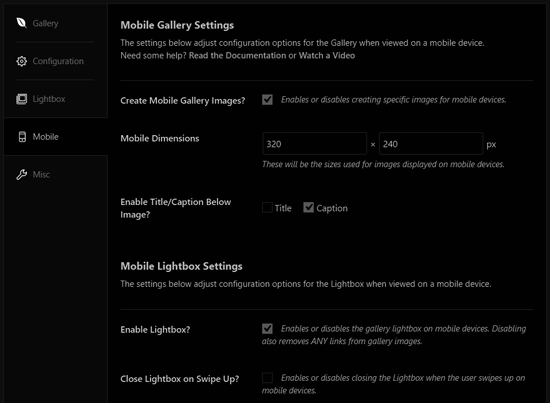Check Close Lightbox on Swipe Up
This screenshot has height=403, width=550.
[267, 378]
